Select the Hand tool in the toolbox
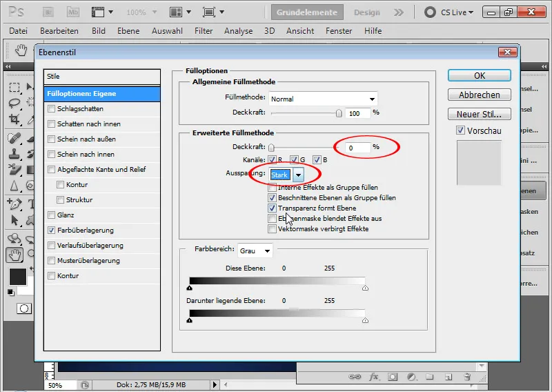 14,255
